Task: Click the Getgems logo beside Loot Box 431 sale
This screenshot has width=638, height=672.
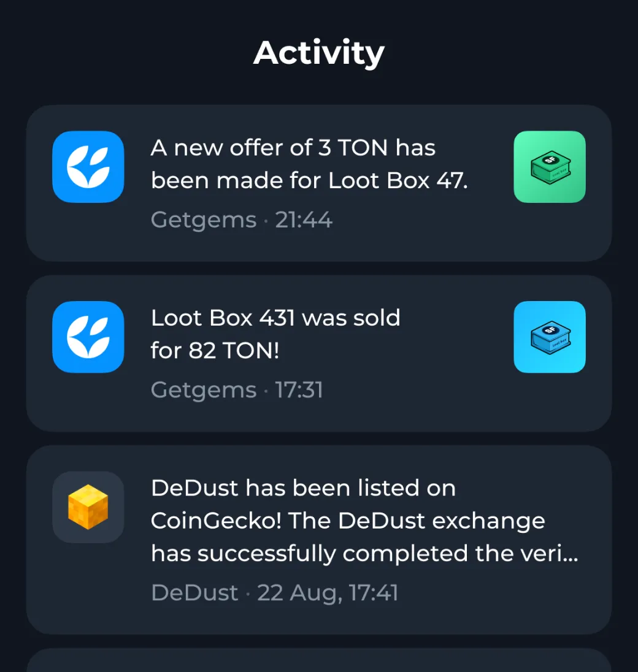Action: tap(88, 337)
